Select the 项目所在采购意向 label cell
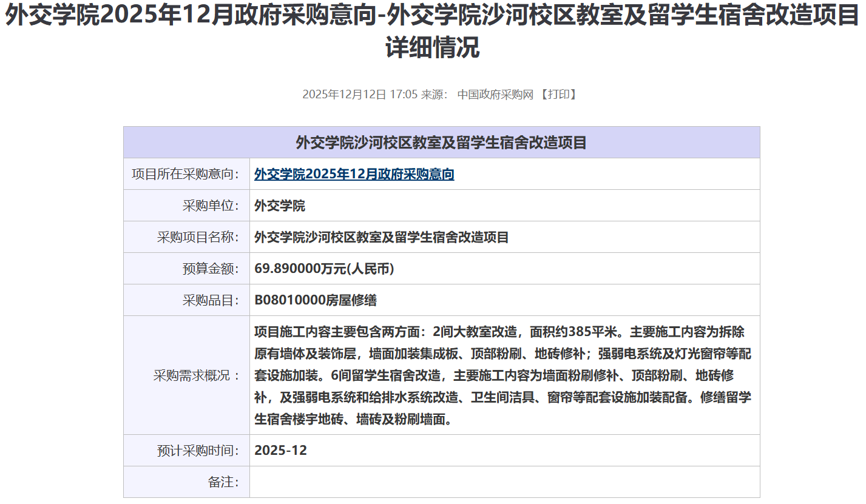The height and width of the screenshot is (504, 866). (x=186, y=175)
